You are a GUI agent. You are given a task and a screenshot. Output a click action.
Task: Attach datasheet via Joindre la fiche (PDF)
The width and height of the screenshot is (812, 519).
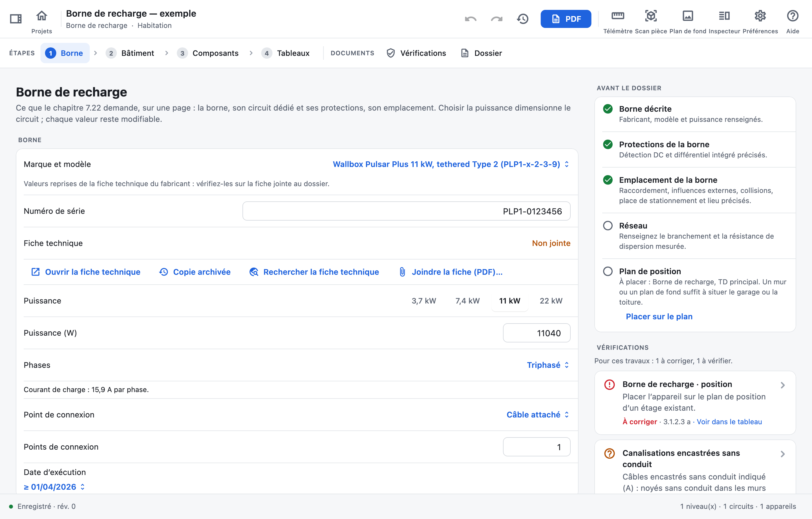[x=451, y=272]
